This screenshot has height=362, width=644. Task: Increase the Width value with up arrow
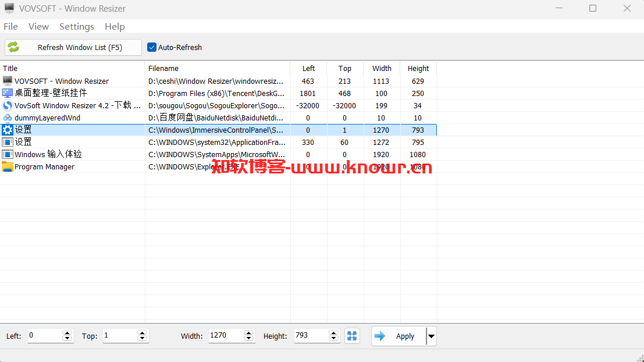pyautogui.click(x=248, y=332)
